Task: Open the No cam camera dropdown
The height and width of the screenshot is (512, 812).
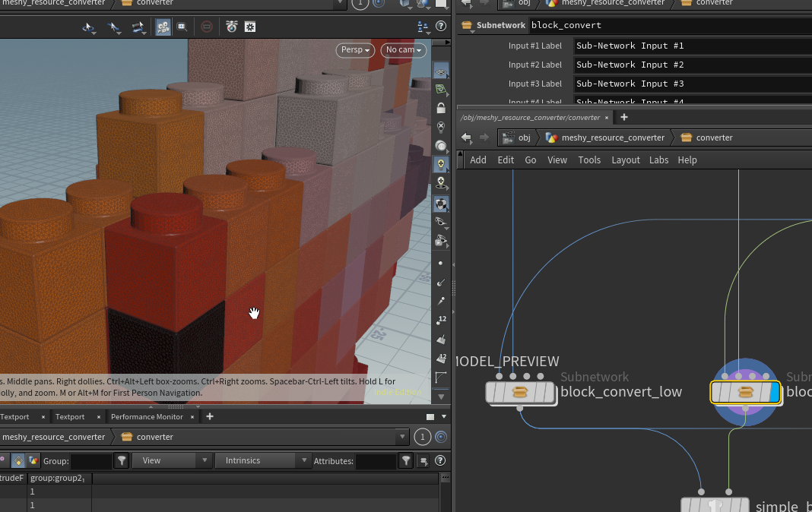Action: [404, 49]
